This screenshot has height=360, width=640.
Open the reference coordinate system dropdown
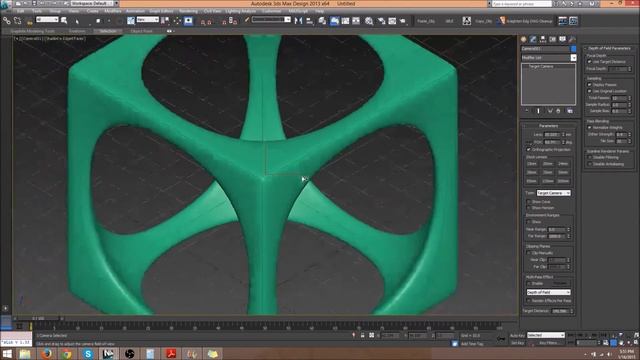tap(148, 20)
